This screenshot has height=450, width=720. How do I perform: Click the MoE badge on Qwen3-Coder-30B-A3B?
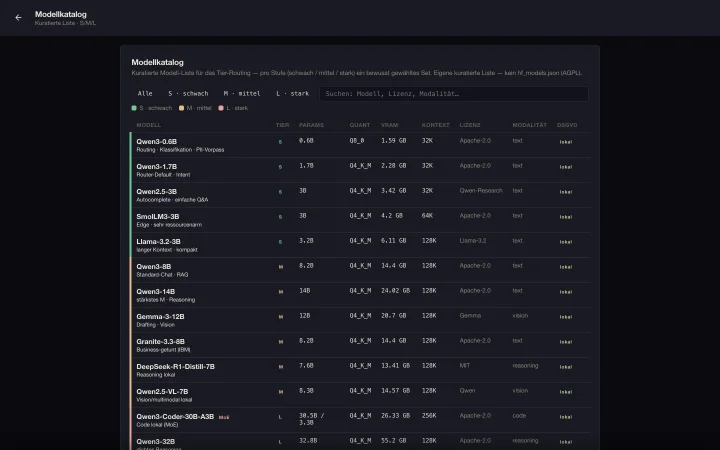tap(224, 417)
